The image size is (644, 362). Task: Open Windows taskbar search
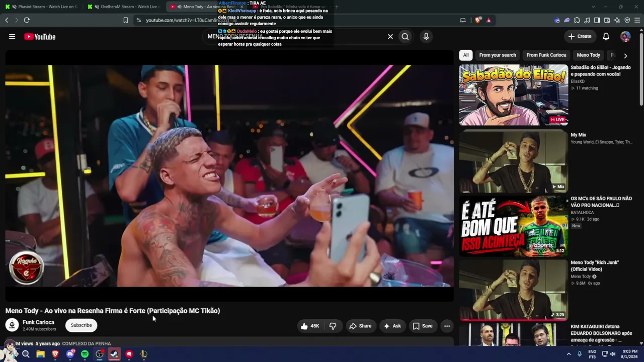point(26,354)
